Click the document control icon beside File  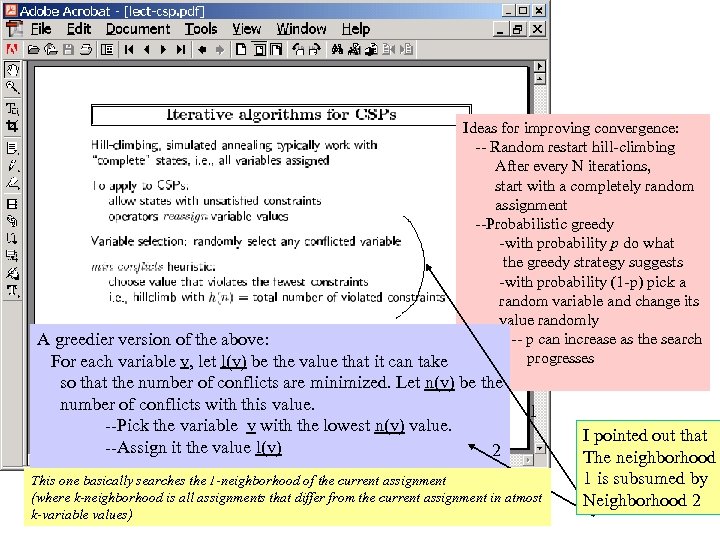14,29
